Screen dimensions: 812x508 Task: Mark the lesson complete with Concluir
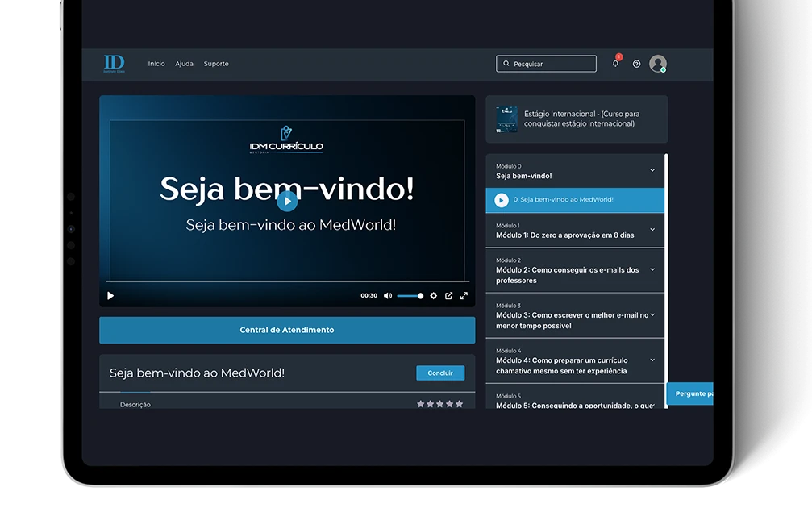[x=440, y=373]
